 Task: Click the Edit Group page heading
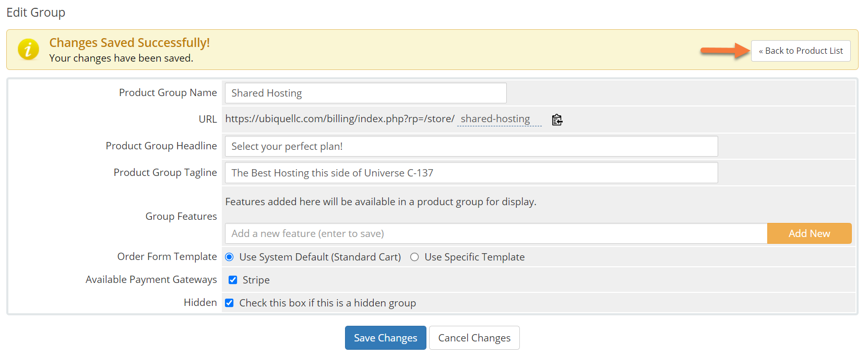[x=36, y=13]
